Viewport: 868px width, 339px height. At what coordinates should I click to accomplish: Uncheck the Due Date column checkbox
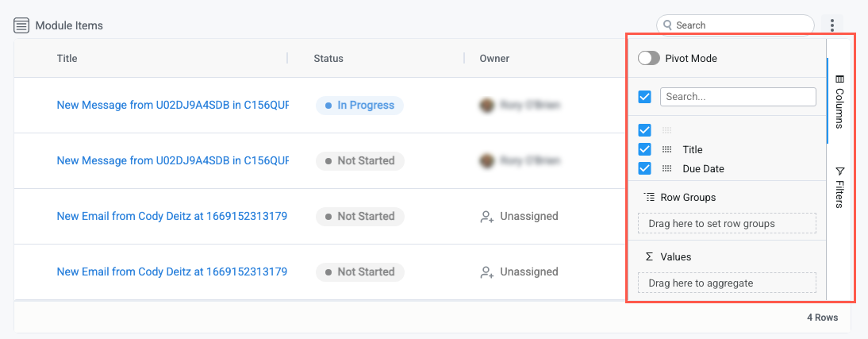pos(645,168)
